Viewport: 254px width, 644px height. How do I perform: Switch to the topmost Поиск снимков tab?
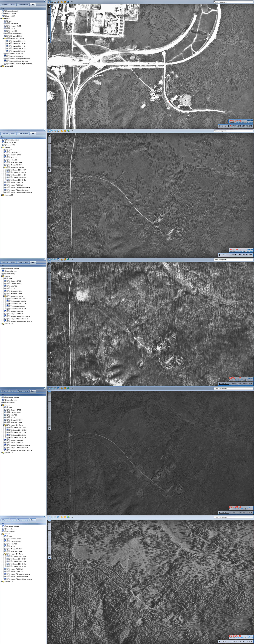pos(23,4)
